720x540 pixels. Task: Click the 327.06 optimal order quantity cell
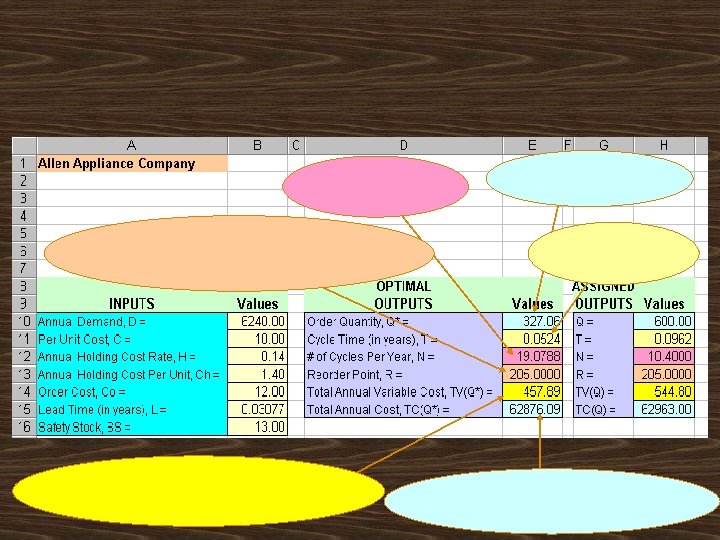532,321
